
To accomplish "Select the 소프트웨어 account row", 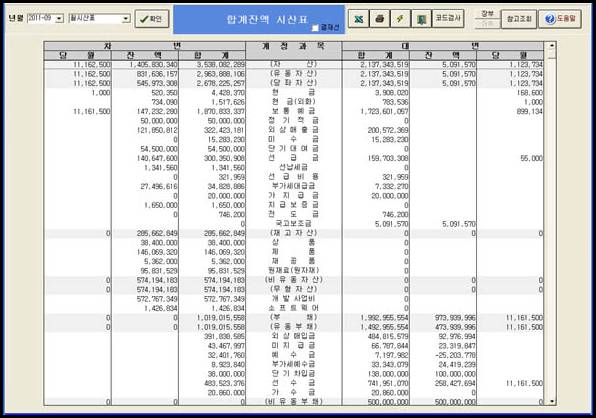I will click(x=293, y=308).
